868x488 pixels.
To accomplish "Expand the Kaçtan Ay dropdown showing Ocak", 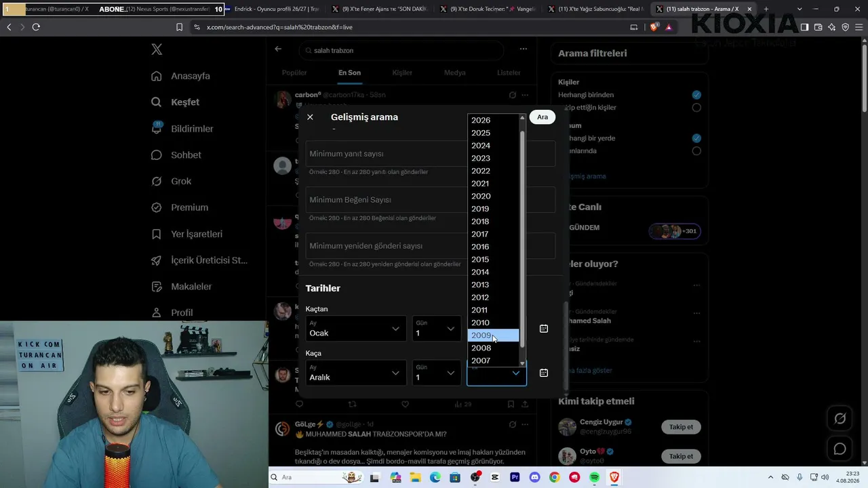I will (x=356, y=329).
